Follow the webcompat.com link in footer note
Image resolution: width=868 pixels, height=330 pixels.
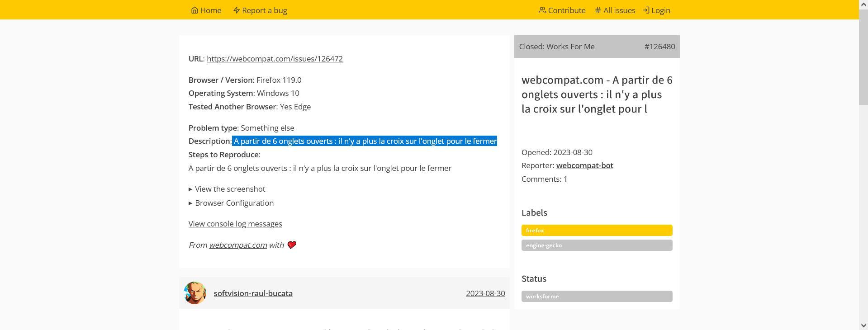(238, 245)
